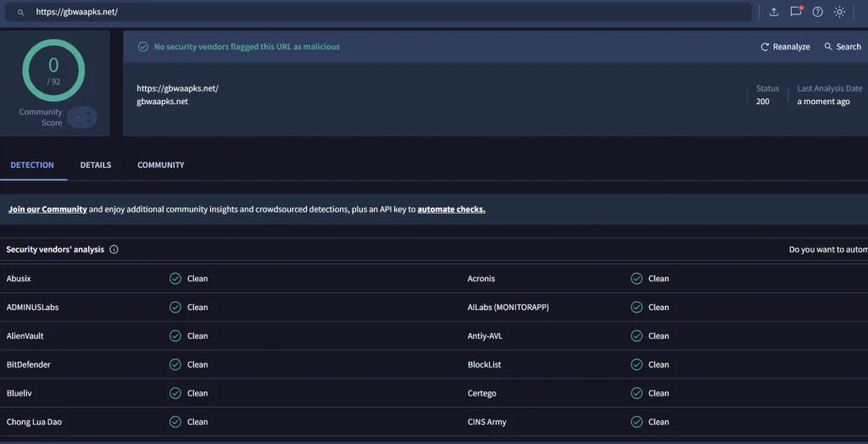Click the Chong Lua Dao clean check icon

pos(175,422)
